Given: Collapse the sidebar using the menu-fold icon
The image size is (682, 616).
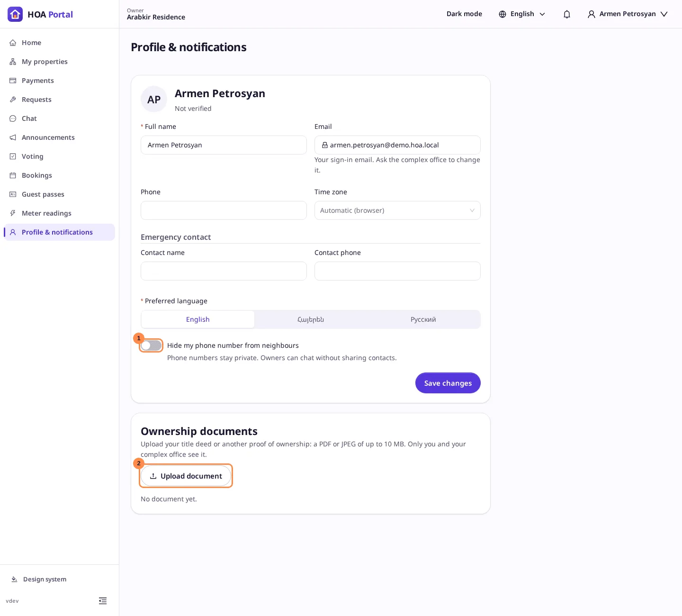Looking at the screenshot, I should pyautogui.click(x=103, y=601).
